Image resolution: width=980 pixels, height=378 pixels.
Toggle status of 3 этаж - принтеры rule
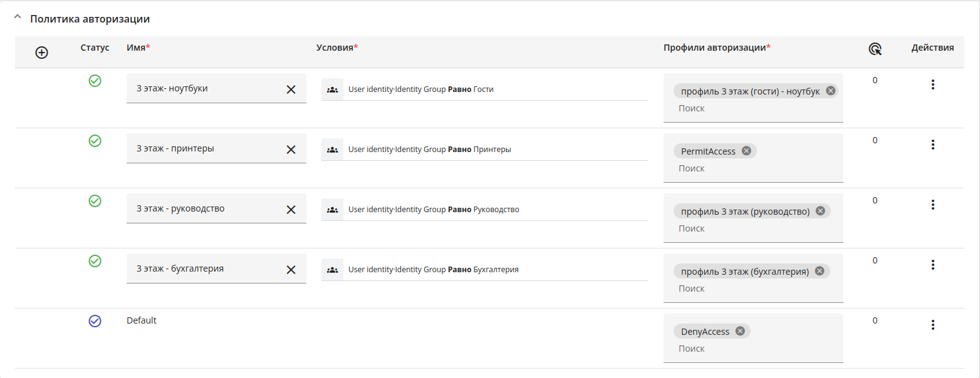[95, 141]
